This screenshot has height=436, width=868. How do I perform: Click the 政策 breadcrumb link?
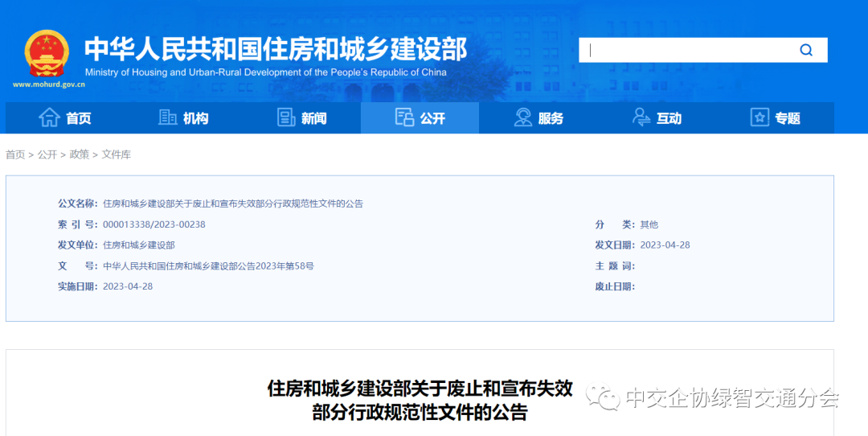[x=80, y=154]
